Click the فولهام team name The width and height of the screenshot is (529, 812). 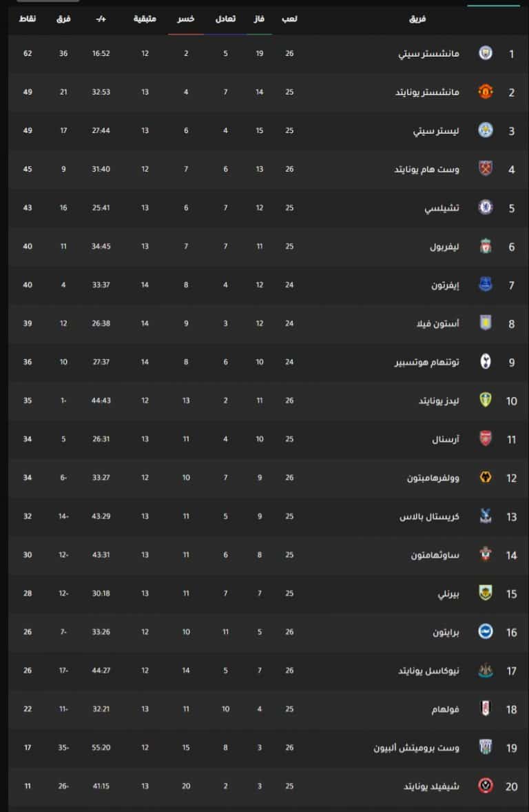click(446, 709)
